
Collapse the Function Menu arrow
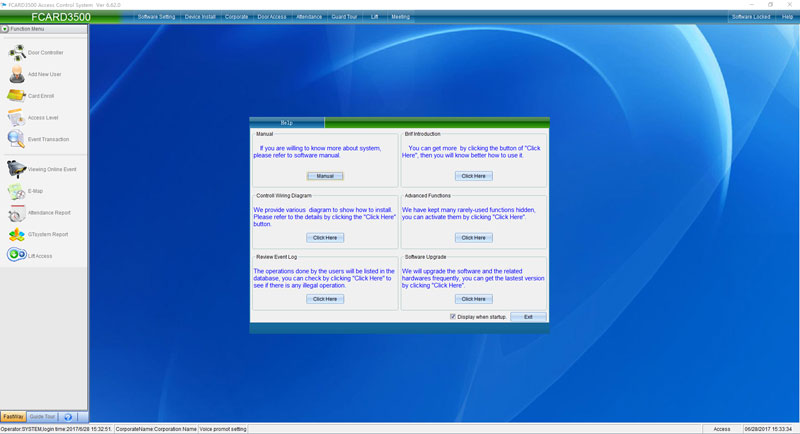5,29
